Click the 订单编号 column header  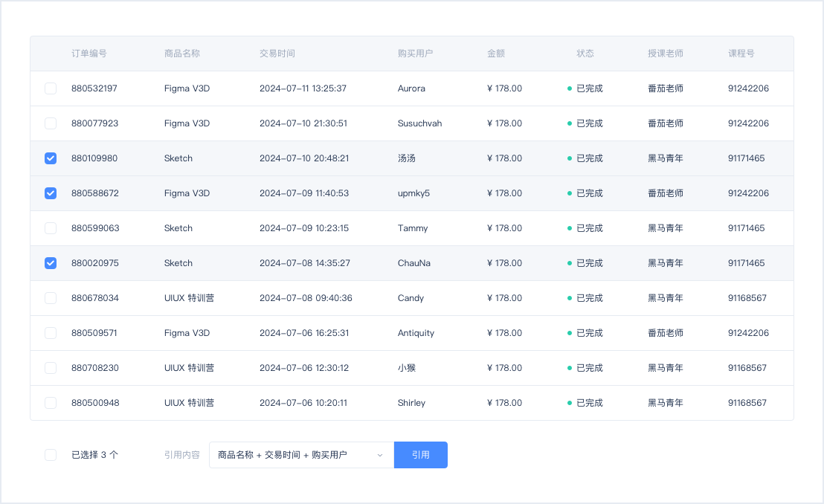click(89, 54)
